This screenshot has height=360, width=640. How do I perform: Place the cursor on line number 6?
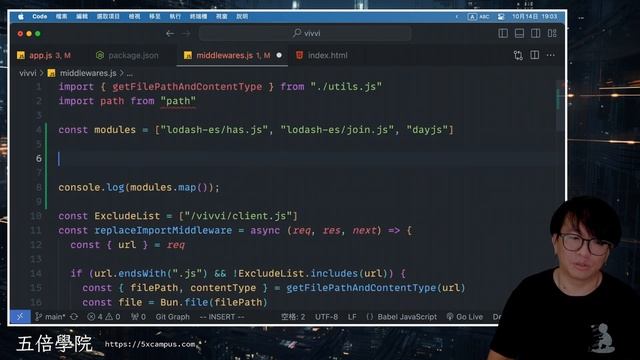pos(39,158)
